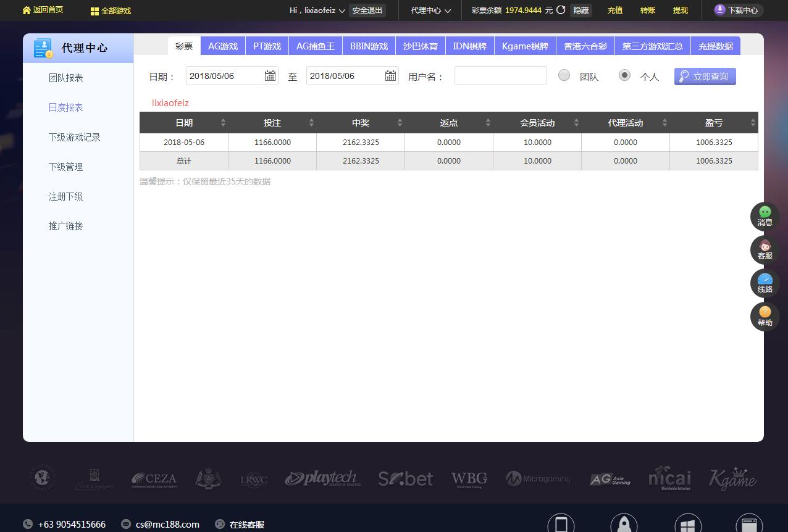Sort the table by the 投注 column

[311, 122]
